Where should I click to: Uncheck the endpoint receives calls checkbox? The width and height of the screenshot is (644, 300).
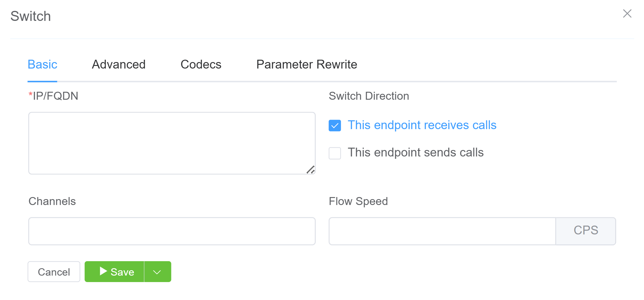pos(335,126)
